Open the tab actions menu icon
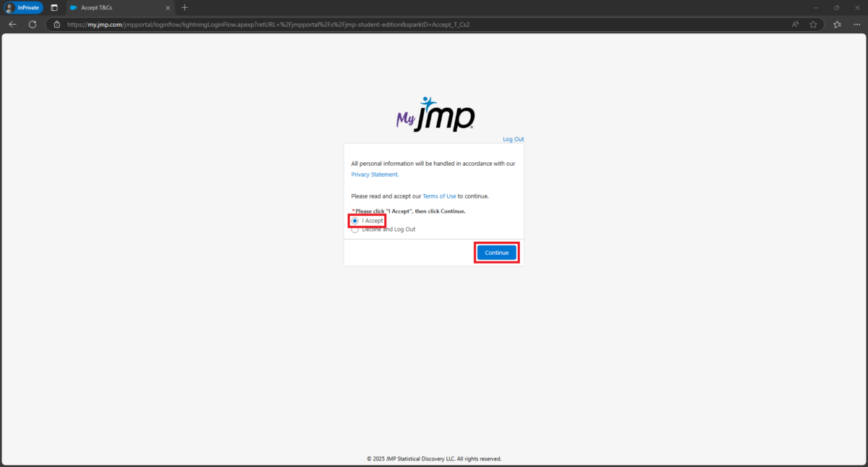The image size is (868, 467). pyautogui.click(x=54, y=7)
